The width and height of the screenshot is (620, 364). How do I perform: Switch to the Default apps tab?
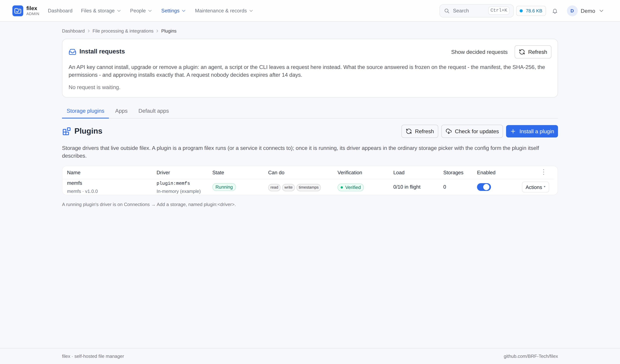point(153,111)
